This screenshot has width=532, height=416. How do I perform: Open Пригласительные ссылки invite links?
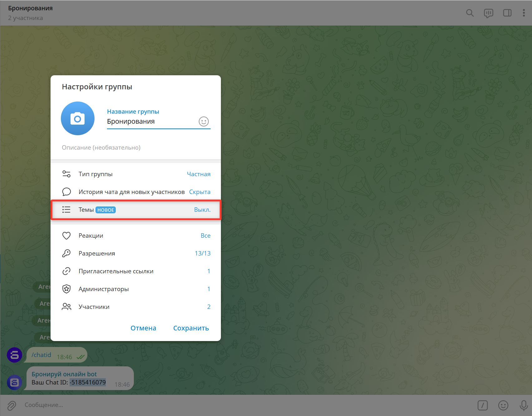(136, 271)
